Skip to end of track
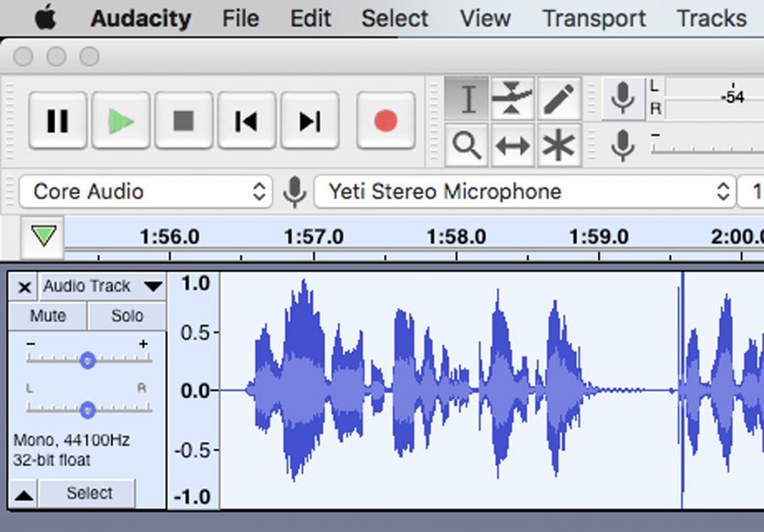Viewport: 764px width, 532px height. point(309,121)
